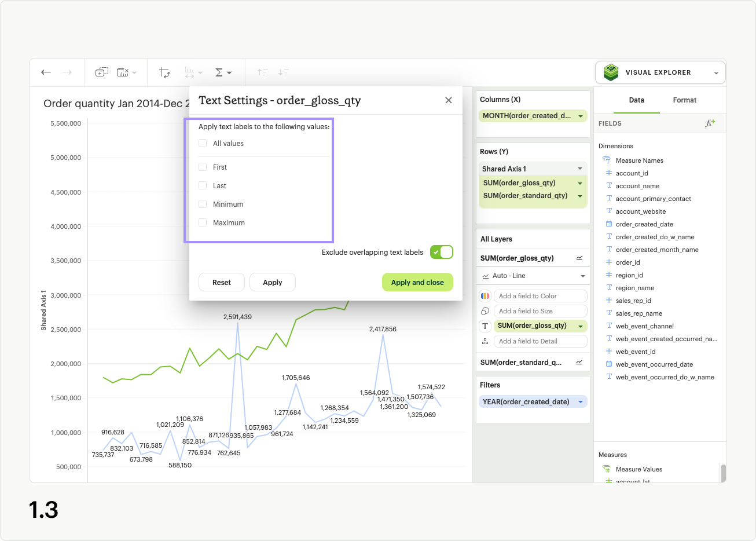756x541 pixels.
Task: Click the sort ascending icon
Action: pyautogui.click(x=262, y=72)
